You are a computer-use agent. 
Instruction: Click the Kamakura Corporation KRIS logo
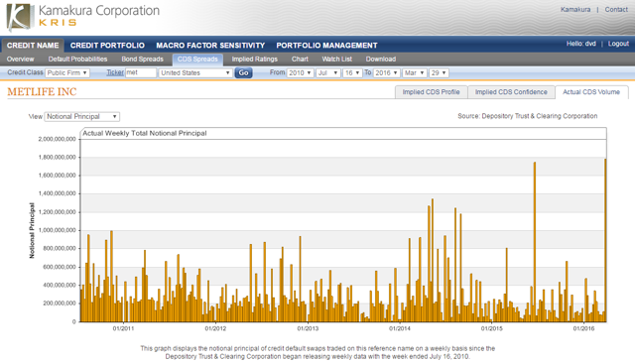[x=83, y=17]
